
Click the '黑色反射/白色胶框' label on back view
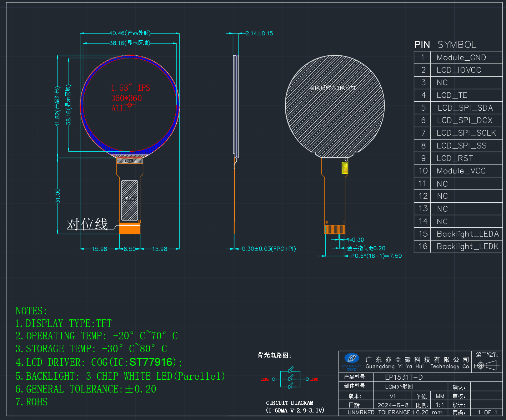[x=332, y=88]
